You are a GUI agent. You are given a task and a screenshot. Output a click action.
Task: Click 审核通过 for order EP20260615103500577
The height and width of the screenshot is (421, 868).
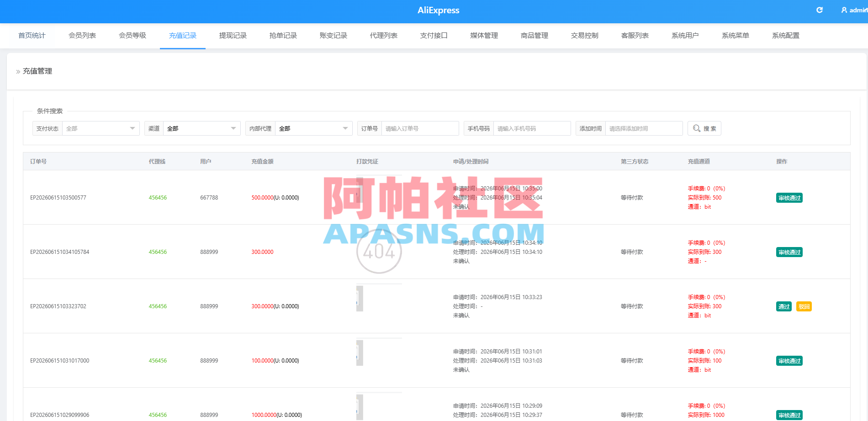tap(789, 198)
